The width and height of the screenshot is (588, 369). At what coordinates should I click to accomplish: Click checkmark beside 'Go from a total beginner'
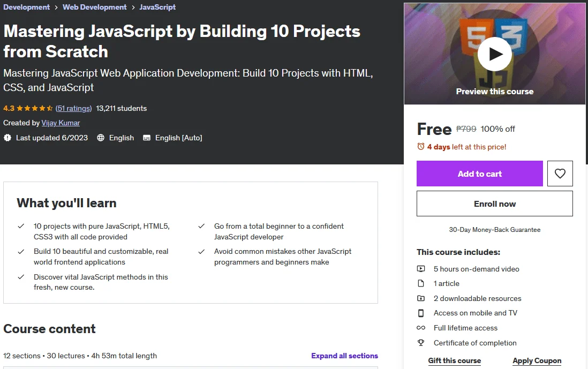[201, 226]
